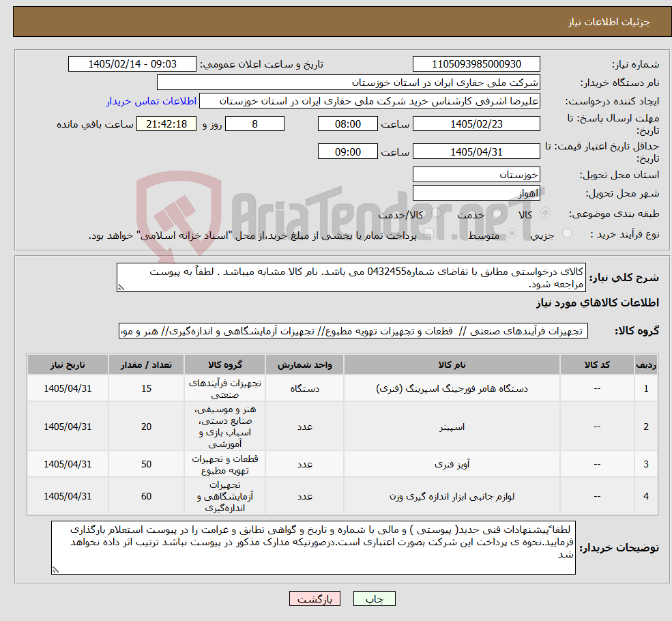Click the شرح کلی نیاز text area
Screen dimensions: 672x621
pos(351,278)
